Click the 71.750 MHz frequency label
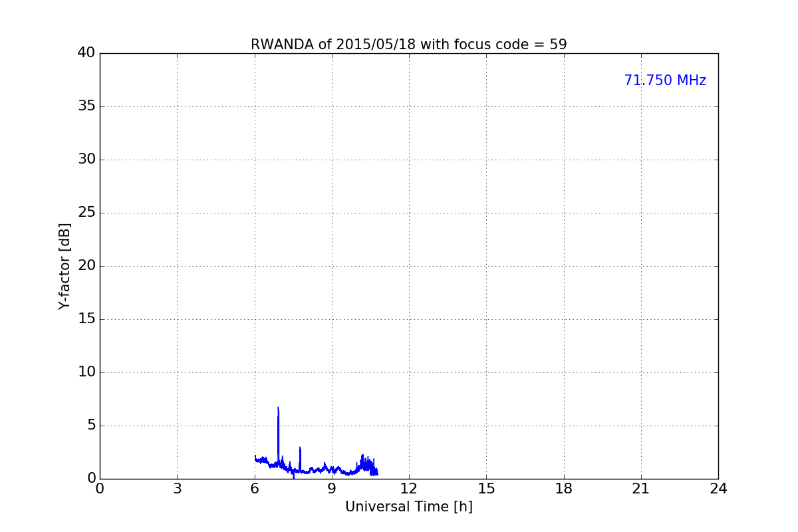This screenshot has height=532, width=798. tap(665, 80)
